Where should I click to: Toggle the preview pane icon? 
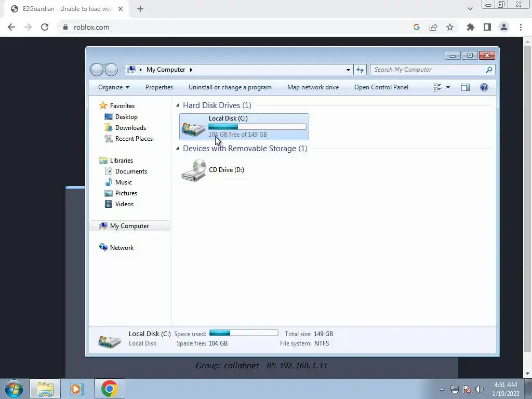tap(465, 87)
